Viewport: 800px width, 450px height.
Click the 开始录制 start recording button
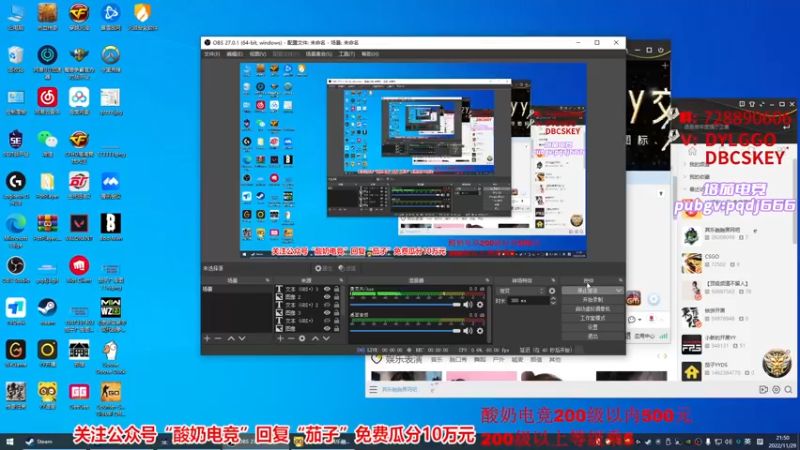[x=592, y=299]
